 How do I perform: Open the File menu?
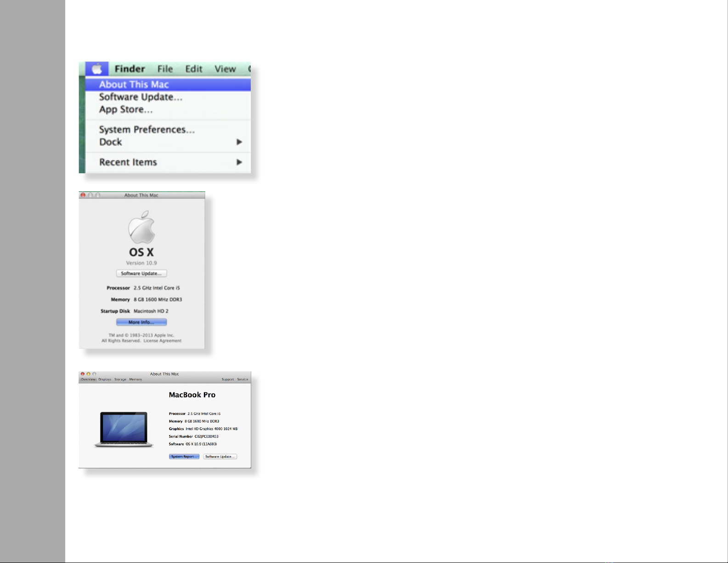pyautogui.click(x=165, y=69)
